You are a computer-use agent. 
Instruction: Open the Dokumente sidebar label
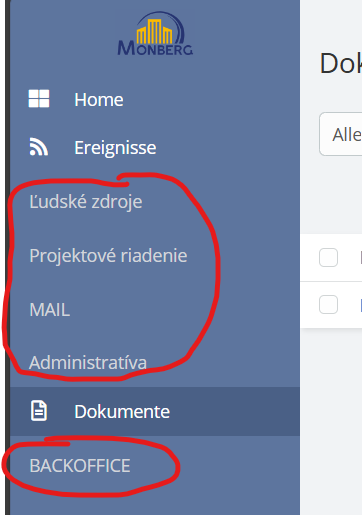[122, 412]
